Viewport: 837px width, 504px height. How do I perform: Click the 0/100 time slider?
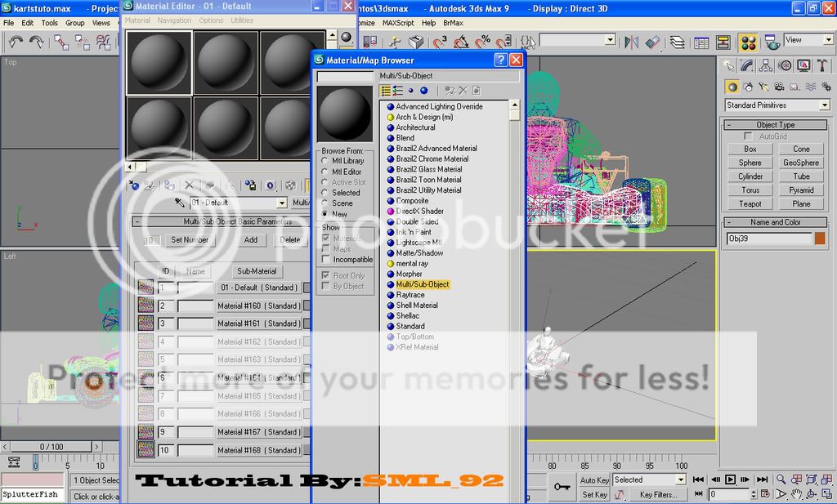[x=51, y=446]
